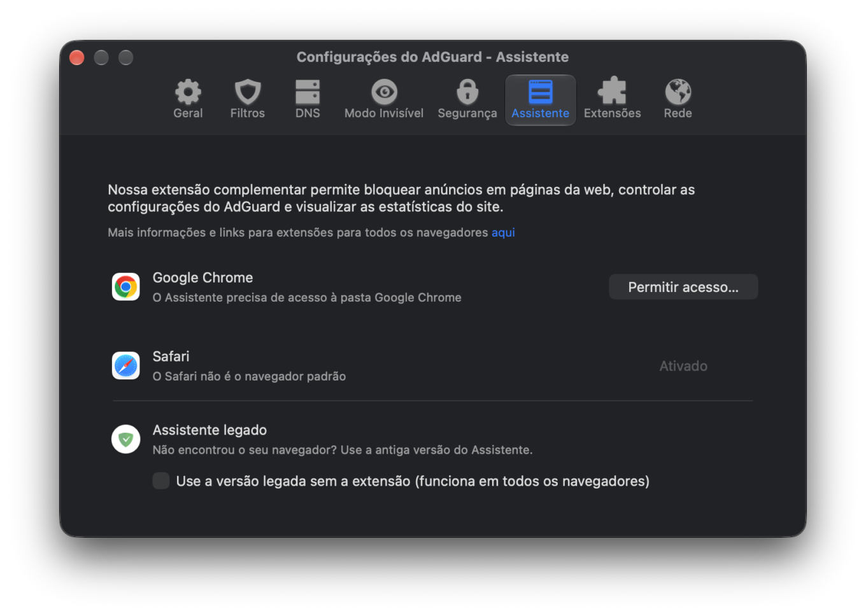Click the Google Chrome row title
The image size is (866, 616).
202,277
